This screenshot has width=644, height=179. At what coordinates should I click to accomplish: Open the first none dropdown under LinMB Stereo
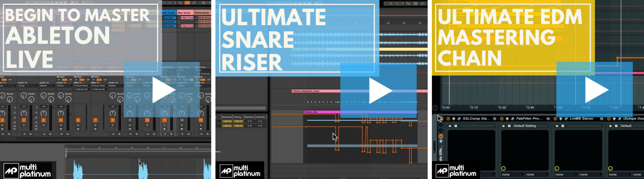click(567, 175)
